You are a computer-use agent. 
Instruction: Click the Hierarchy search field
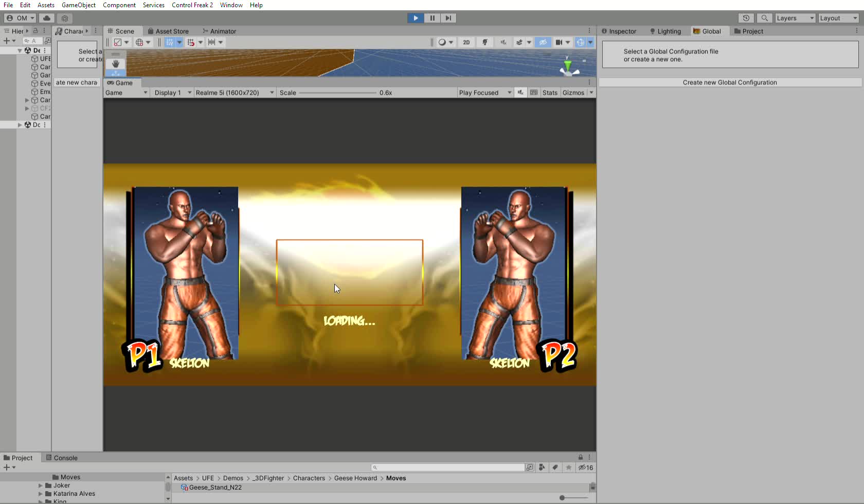click(32, 41)
